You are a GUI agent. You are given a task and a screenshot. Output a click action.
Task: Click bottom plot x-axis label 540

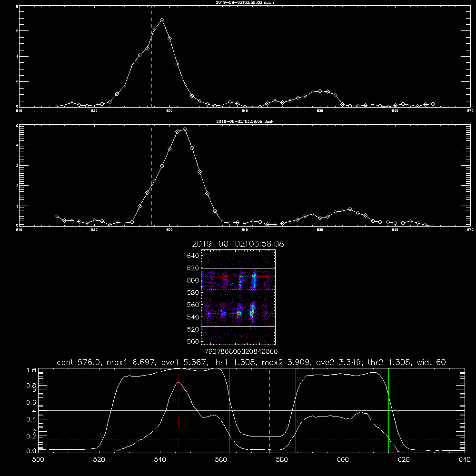click(x=160, y=460)
